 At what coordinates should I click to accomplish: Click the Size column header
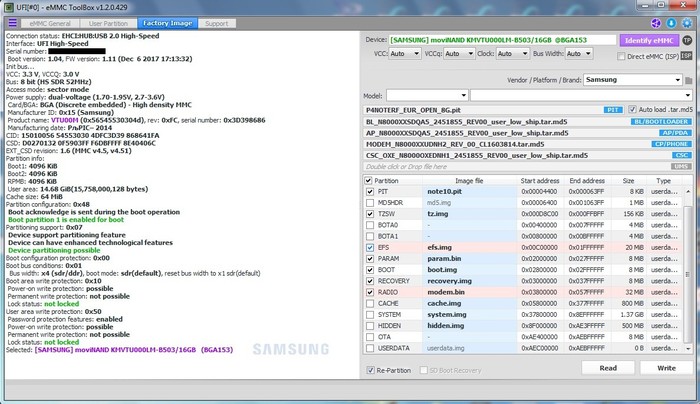(628, 180)
